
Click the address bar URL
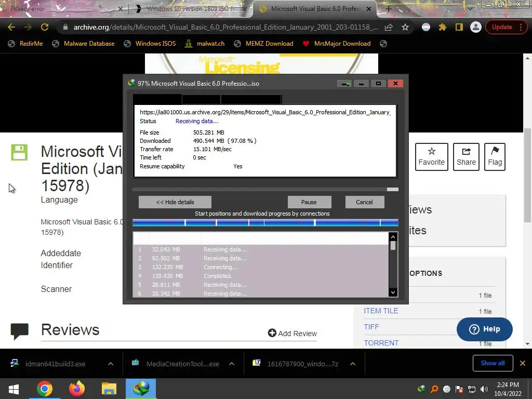point(225,27)
